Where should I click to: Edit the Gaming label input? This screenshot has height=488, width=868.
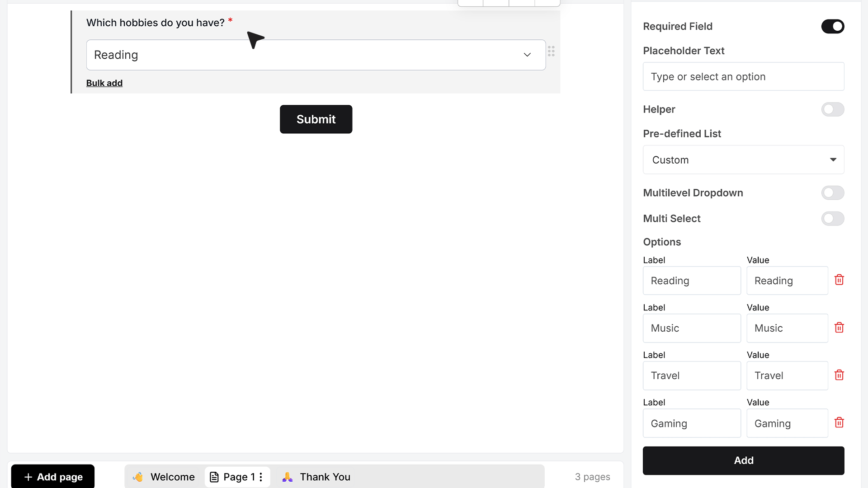click(x=692, y=423)
